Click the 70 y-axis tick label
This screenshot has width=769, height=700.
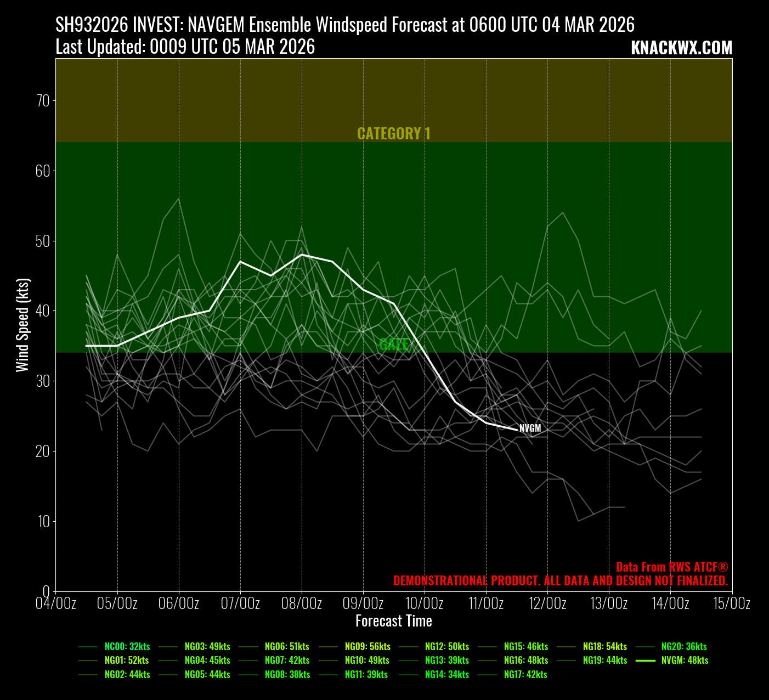pyautogui.click(x=43, y=101)
